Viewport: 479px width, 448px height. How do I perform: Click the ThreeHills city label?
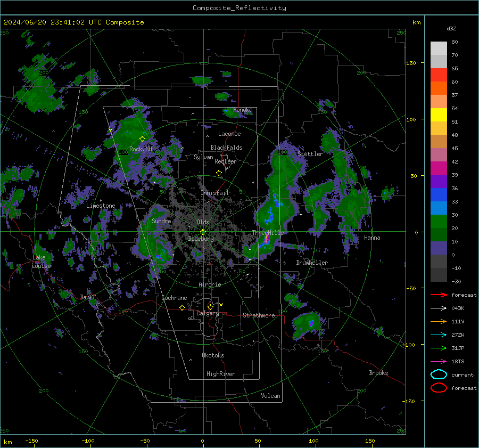pos(268,233)
